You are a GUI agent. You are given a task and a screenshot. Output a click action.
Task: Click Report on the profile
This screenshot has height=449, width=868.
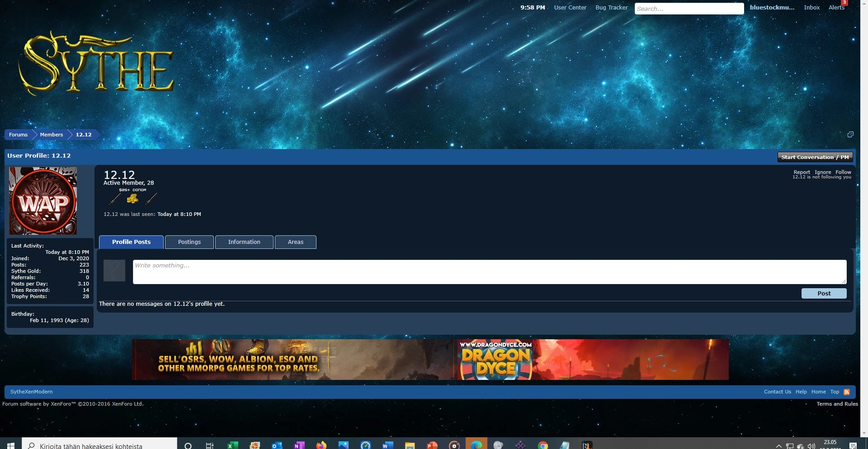tap(802, 172)
